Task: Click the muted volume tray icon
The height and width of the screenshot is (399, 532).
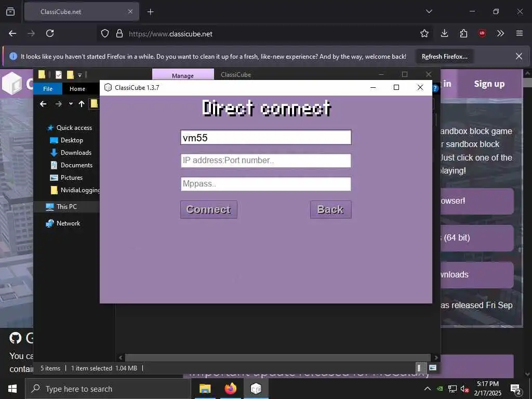Action: click(465, 389)
